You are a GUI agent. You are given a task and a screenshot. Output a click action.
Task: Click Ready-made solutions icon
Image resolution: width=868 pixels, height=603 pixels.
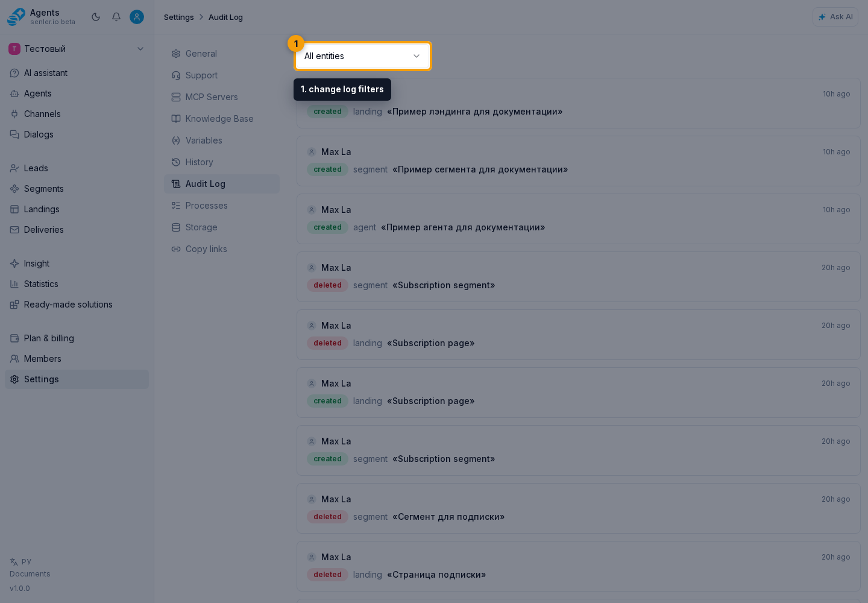click(14, 305)
